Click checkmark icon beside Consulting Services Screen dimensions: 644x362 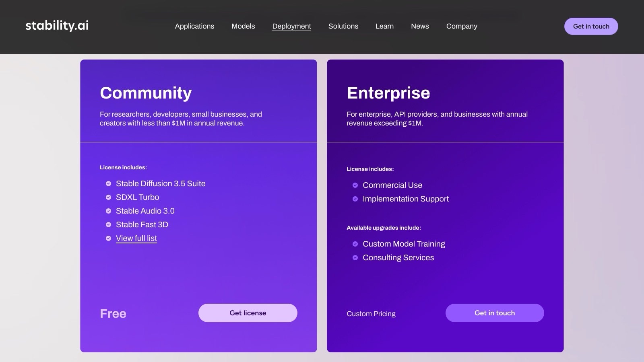pos(355,258)
